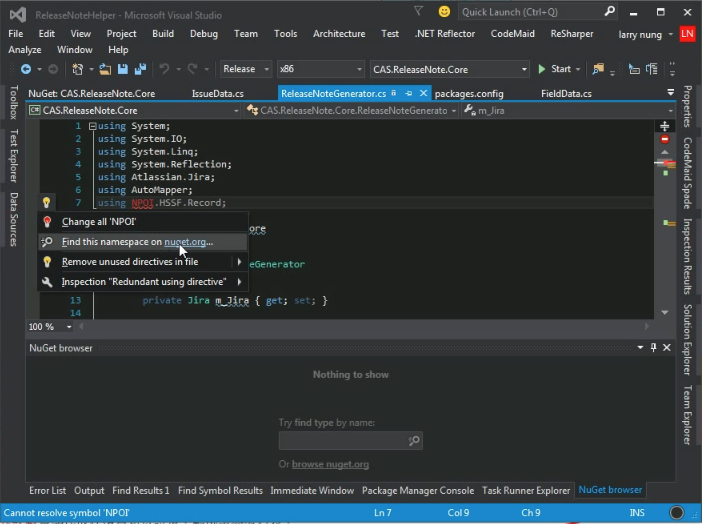The height and width of the screenshot is (524, 702).
Task: Open the CodeMaid menu
Action: [512, 34]
